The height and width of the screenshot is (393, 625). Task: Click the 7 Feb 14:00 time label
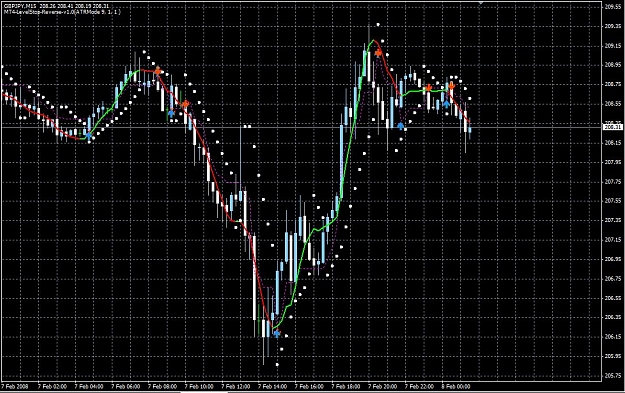pos(272,387)
